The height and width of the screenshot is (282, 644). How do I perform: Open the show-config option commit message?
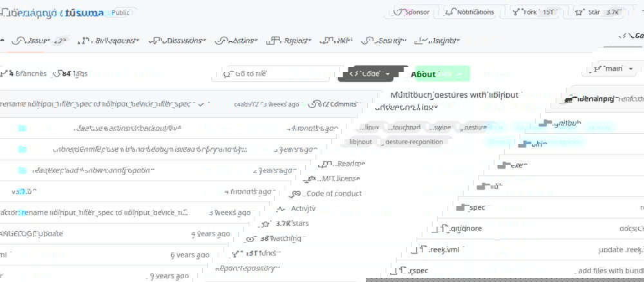[93, 171]
